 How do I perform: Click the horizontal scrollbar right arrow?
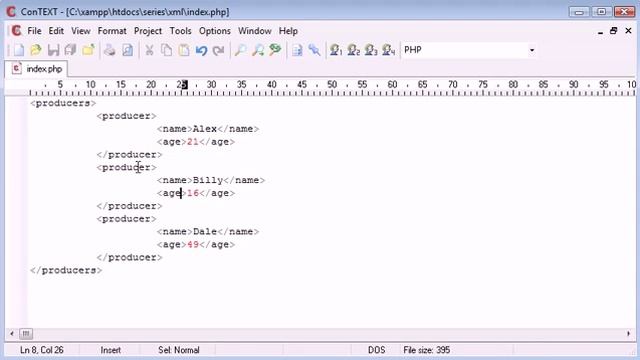[x=628, y=333]
